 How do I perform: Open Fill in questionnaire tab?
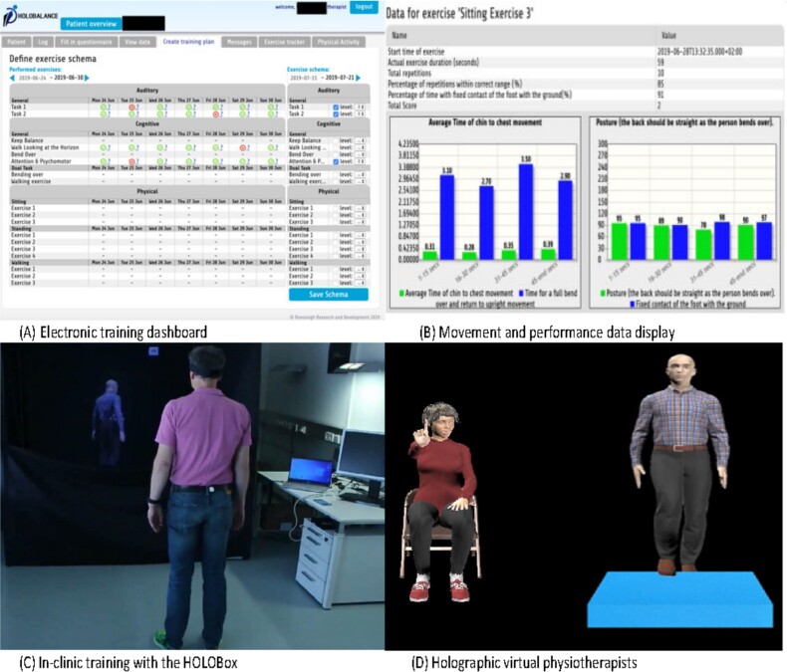[87, 42]
